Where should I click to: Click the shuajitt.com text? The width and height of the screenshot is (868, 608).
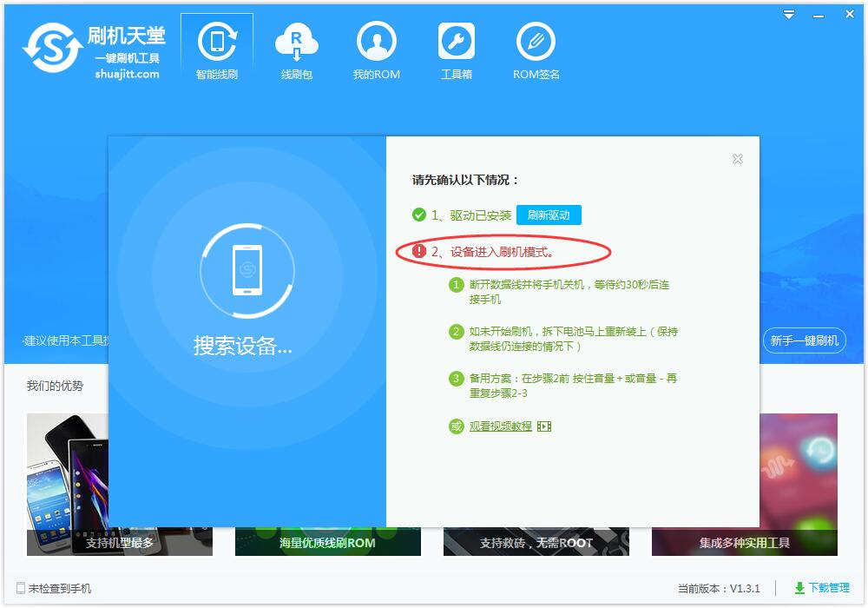click(x=128, y=74)
